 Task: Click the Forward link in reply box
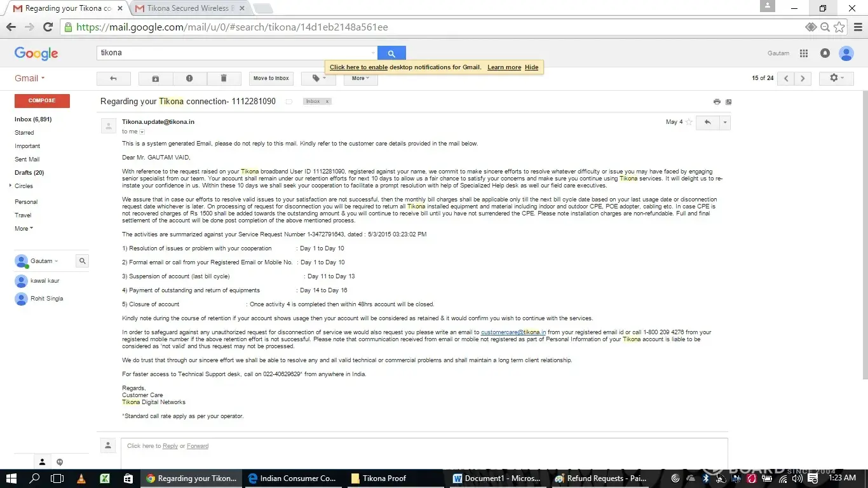point(198,446)
